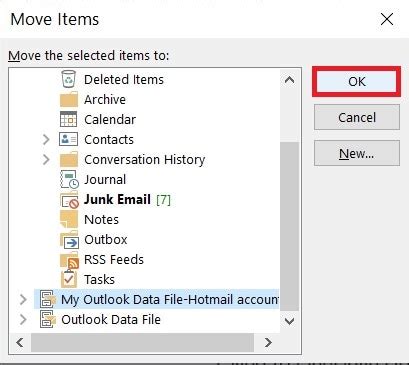Click the vertical scrollbar thumb
Image resolution: width=409 pixels, height=365 pixels.
tap(289, 227)
